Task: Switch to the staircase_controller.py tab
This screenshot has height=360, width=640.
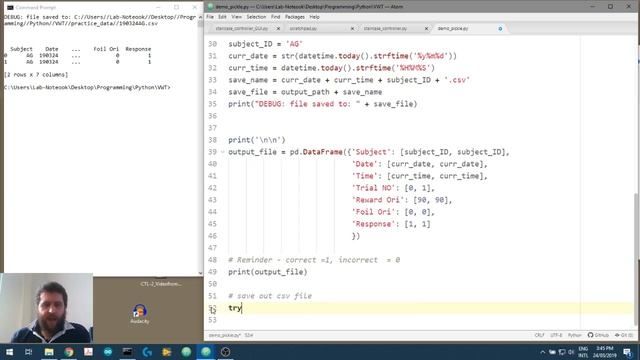Action: [385, 29]
